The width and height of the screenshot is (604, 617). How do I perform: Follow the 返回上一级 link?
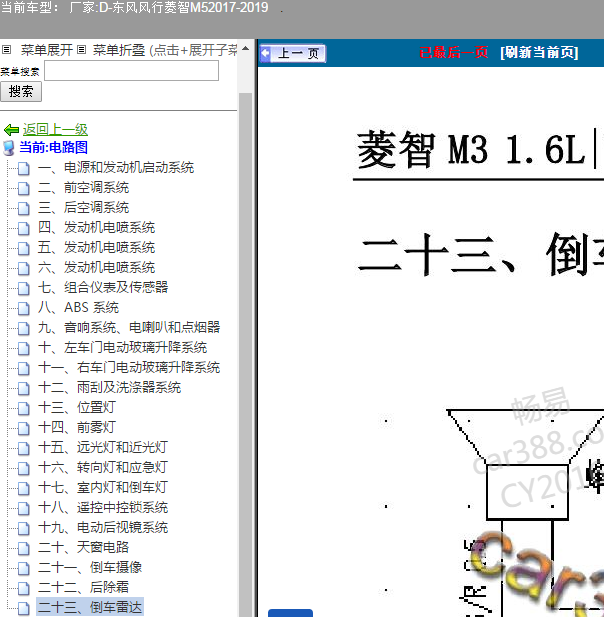click(55, 129)
